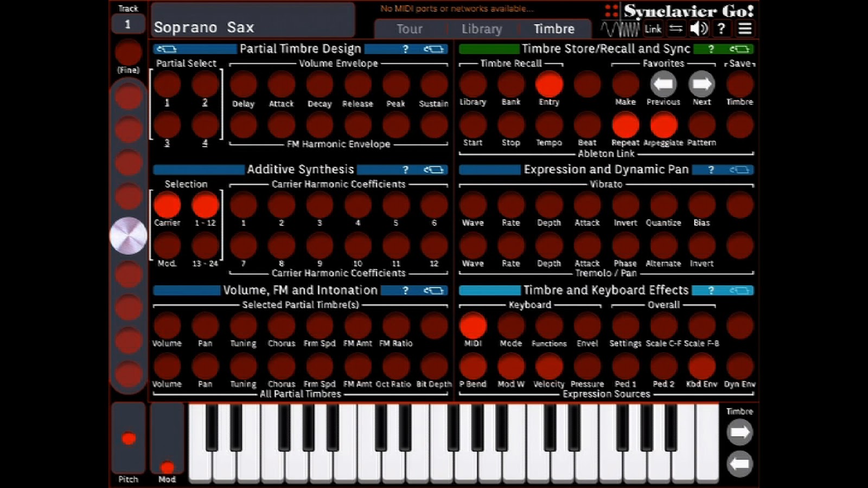Toggle the 13 - 24 harmonic range button
Screen dimensions: 868x488
205,246
